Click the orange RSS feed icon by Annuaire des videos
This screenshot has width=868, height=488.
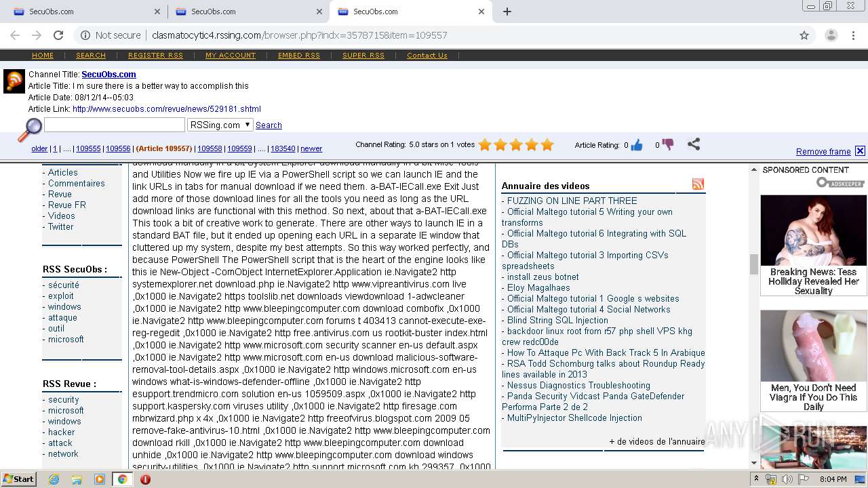tap(698, 184)
